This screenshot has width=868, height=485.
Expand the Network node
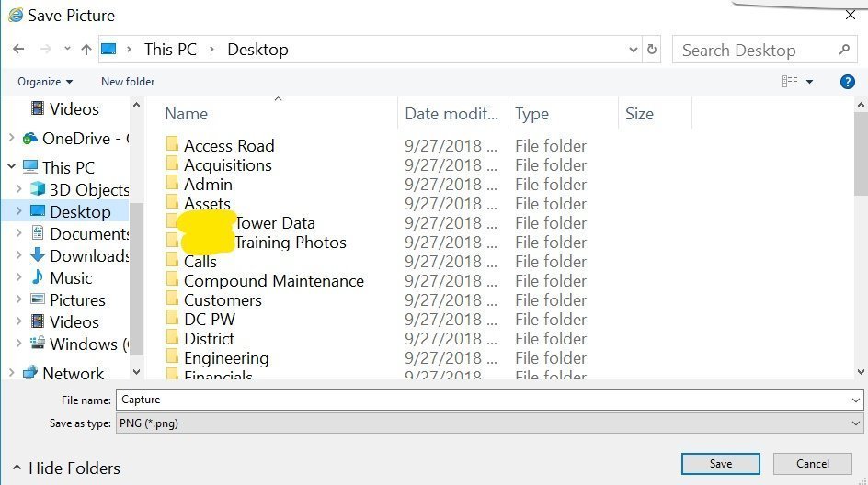pos(12,373)
